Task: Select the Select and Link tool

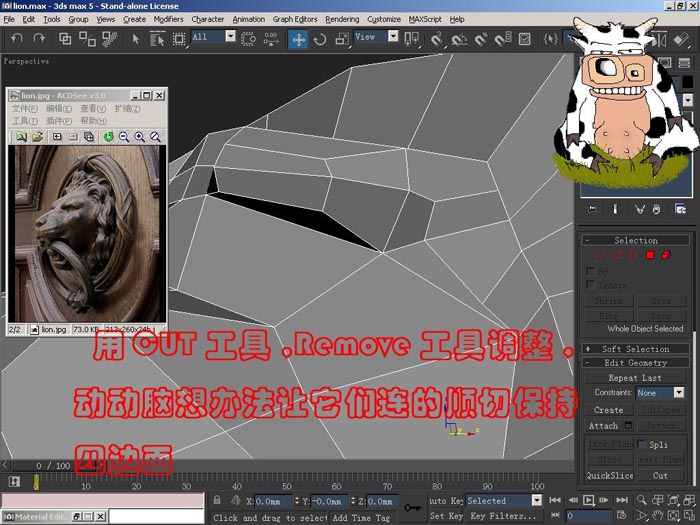Action: point(65,39)
